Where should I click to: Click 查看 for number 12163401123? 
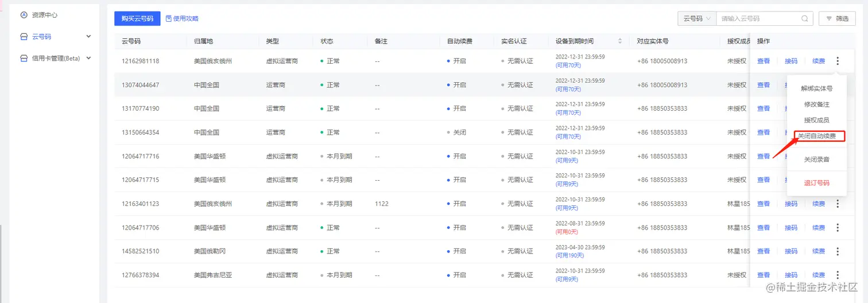point(764,204)
